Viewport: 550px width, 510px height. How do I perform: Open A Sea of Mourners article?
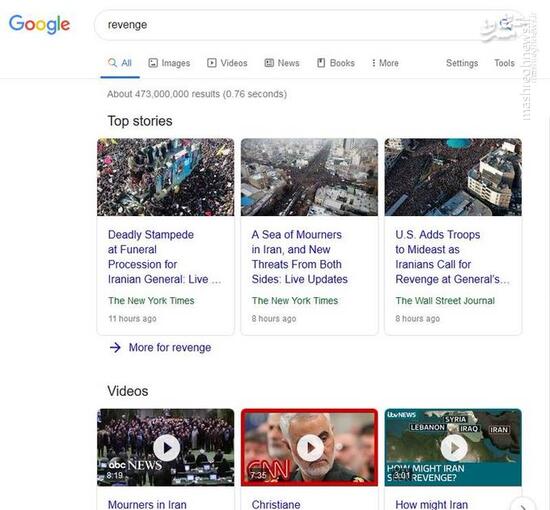click(300, 257)
